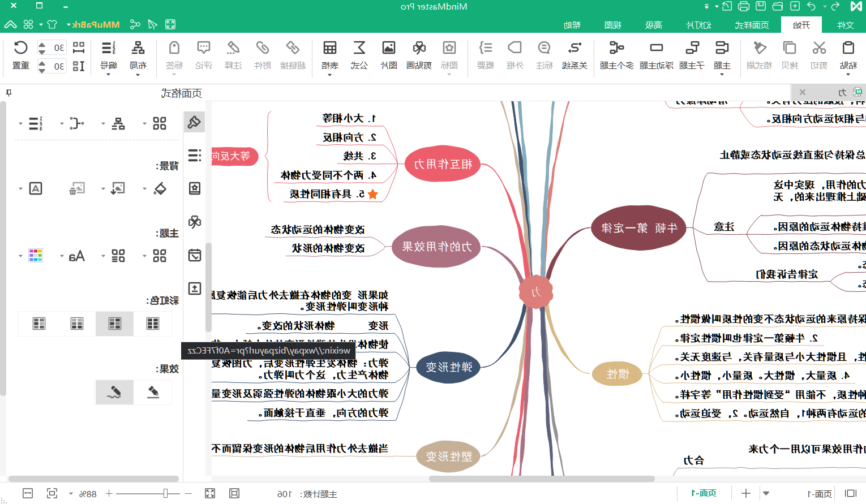Screen dimensions: 866x504
Task: Switch to the Advanced (高级) tab
Action: pyautogui.click(x=654, y=25)
